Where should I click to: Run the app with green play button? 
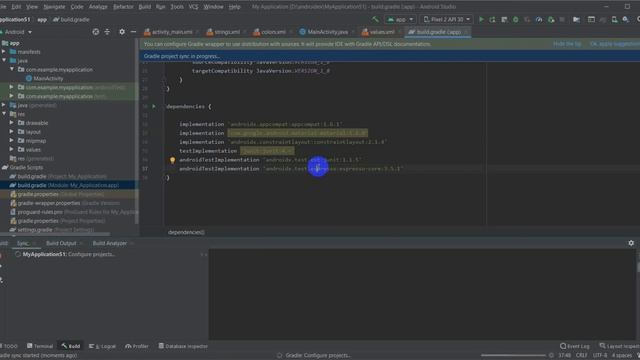(x=481, y=19)
